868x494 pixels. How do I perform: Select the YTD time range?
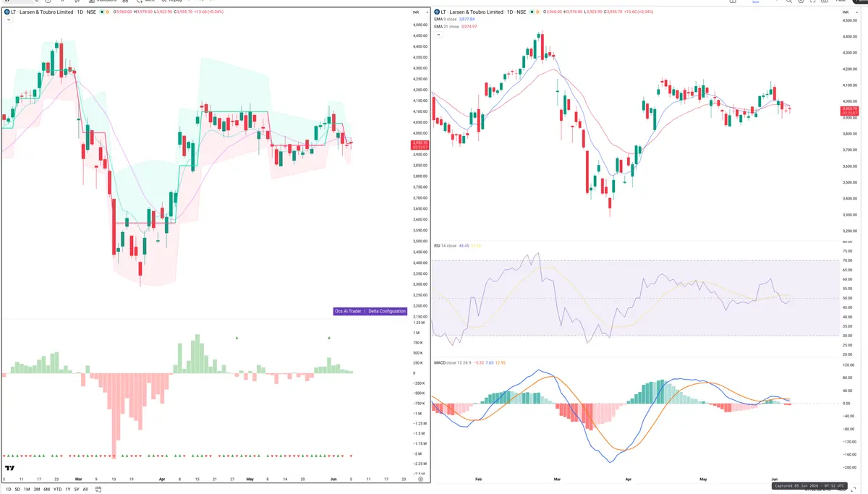(x=57, y=490)
